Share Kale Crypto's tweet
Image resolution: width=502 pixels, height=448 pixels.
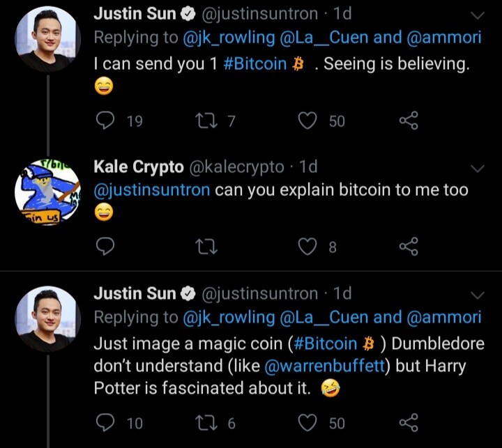(x=409, y=246)
